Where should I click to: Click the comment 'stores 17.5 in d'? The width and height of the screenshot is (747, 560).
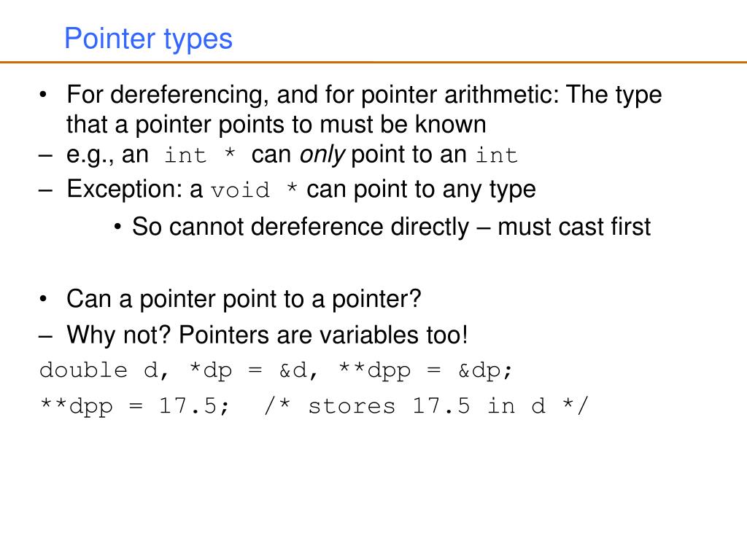pos(427,407)
